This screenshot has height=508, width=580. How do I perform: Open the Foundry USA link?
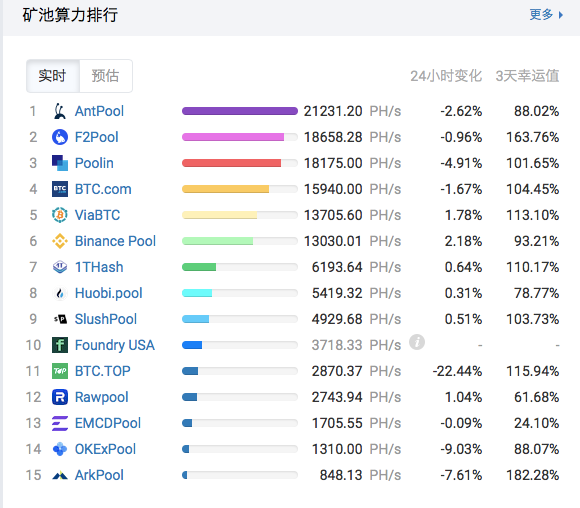pyautogui.click(x=115, y=345)
